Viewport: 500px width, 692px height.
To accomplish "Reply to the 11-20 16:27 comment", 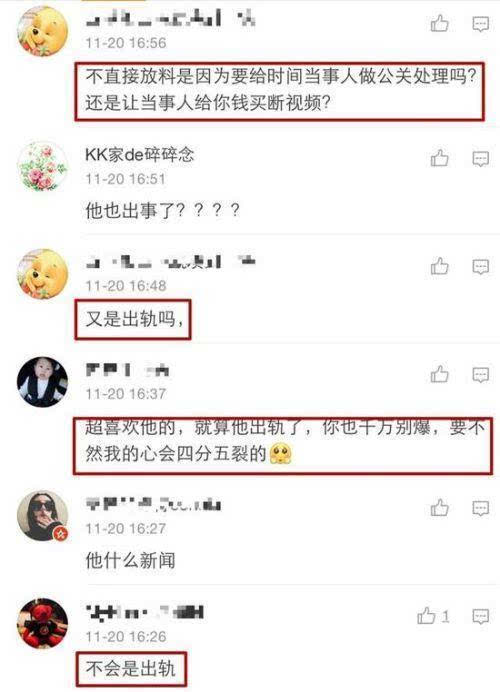I will (480, 508).
